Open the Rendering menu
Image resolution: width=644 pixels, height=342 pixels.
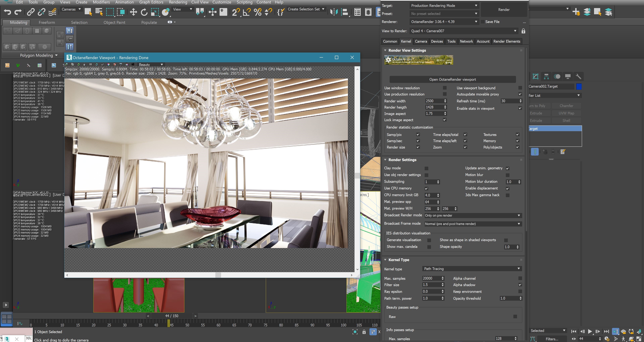point(178,2)
